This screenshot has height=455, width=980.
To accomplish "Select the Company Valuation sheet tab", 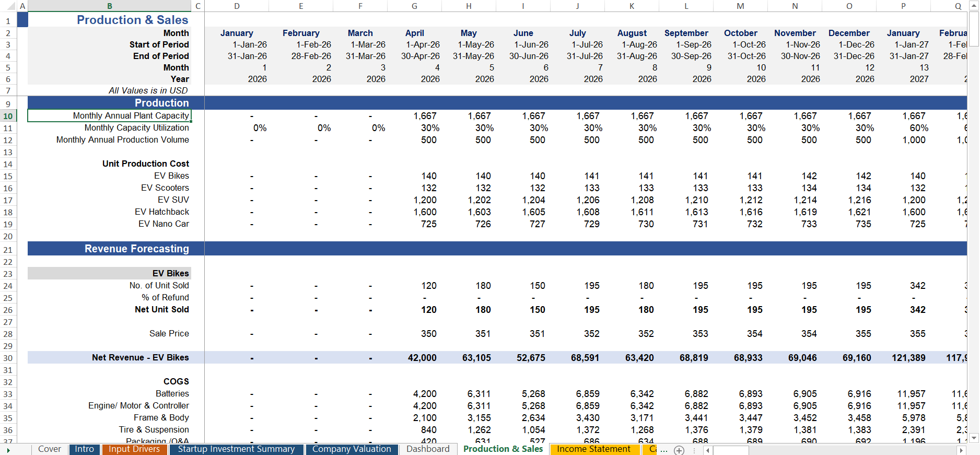I will tap(352, 449).
